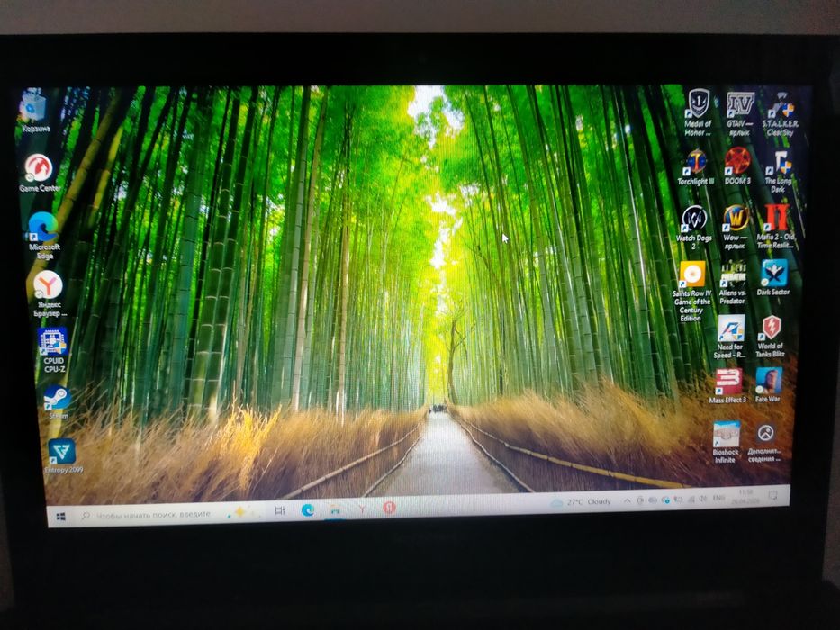840x630 pixels.
Task: Select the Torchlight III shortcut
Action: [x=696, y=167]
